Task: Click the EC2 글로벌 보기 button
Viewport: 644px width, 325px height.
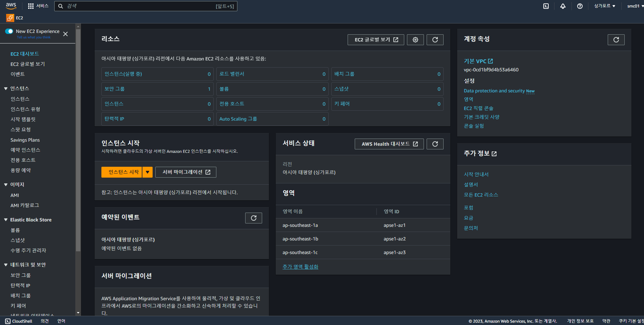Action: [376, 40]
